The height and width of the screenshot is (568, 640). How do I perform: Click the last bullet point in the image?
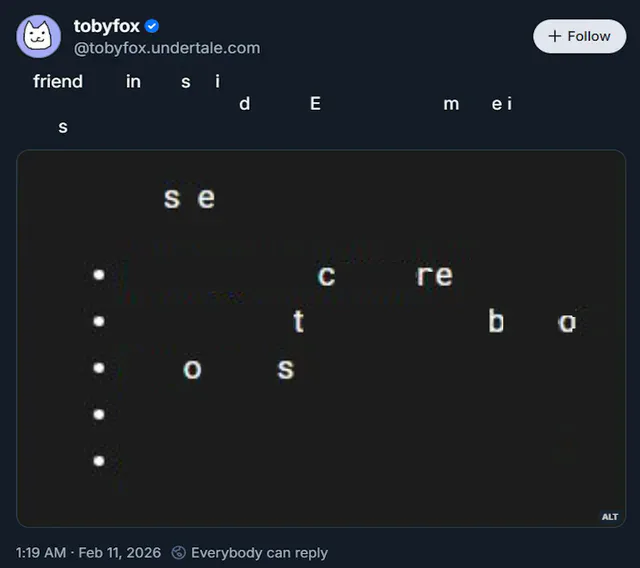point(99,460)
